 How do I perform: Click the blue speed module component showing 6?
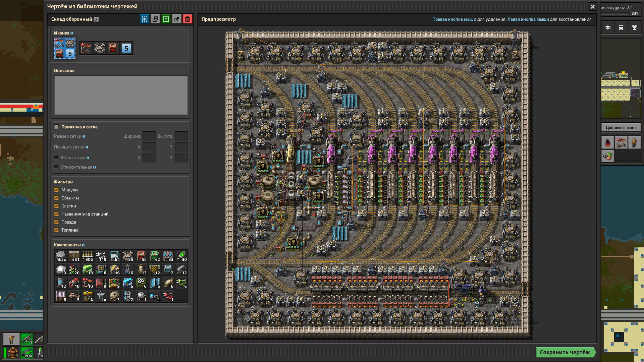click(128, 283)
